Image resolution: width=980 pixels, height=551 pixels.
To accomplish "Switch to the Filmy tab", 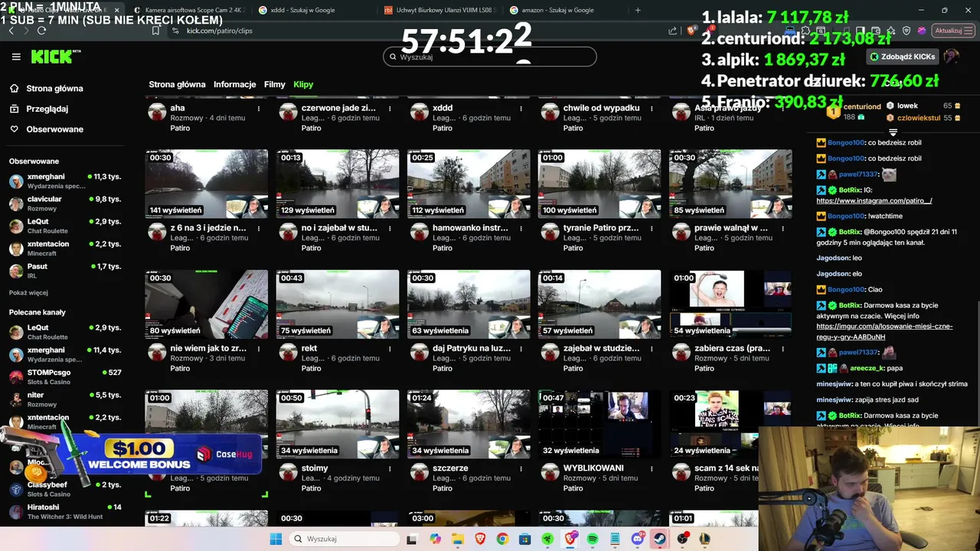I will tap(275, 84).
